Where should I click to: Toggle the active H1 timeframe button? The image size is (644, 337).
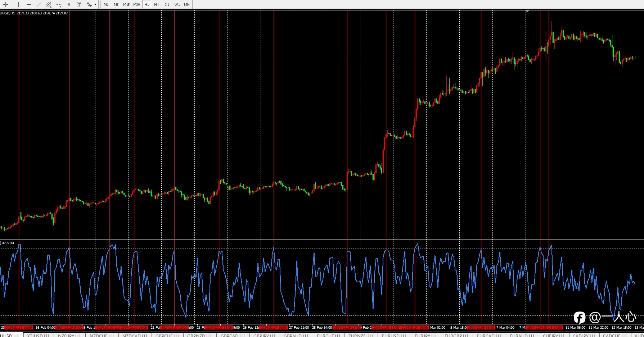(x=147, y=4)
